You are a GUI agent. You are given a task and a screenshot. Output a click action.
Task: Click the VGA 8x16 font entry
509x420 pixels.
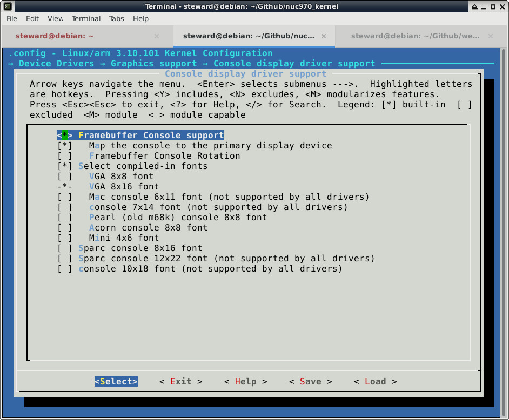coord(108,187)
